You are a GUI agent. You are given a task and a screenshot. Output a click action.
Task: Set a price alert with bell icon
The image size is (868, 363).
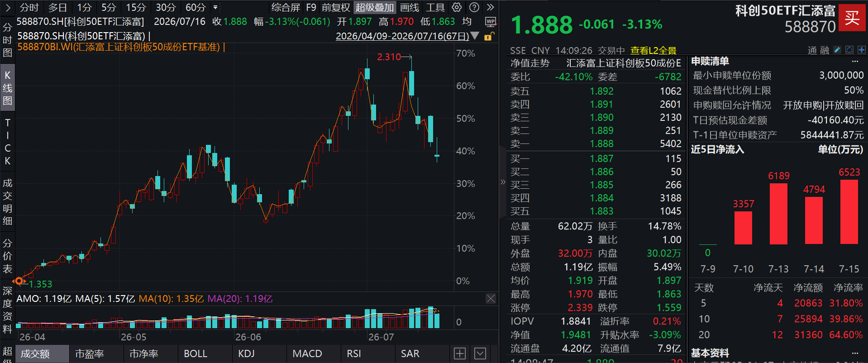(x=849, y=50)
